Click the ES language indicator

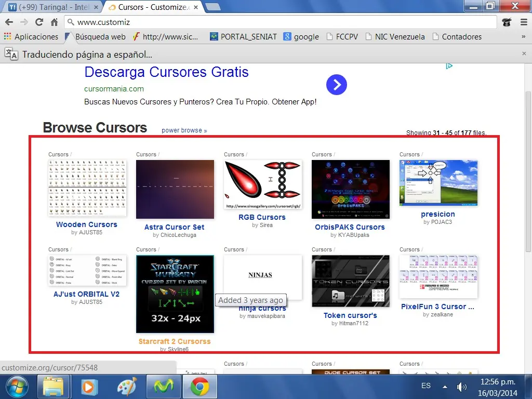pyautogui.click(x=426, y=386)
